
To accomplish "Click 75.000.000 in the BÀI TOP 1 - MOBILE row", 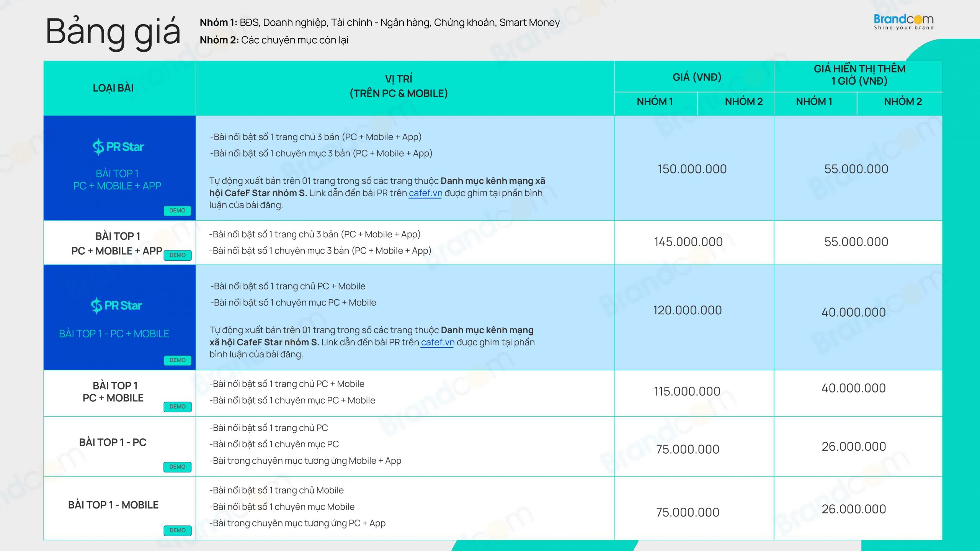I will pos(688,512).
